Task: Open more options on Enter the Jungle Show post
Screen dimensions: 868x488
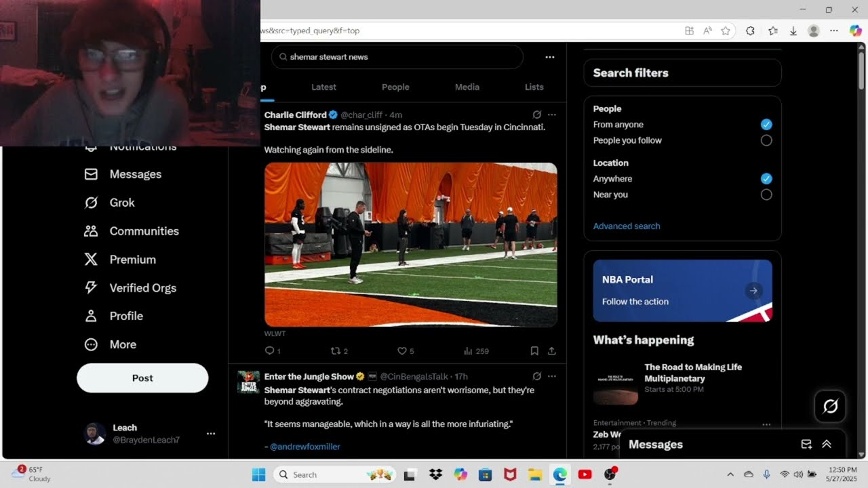Action: [x=552, y=376]
